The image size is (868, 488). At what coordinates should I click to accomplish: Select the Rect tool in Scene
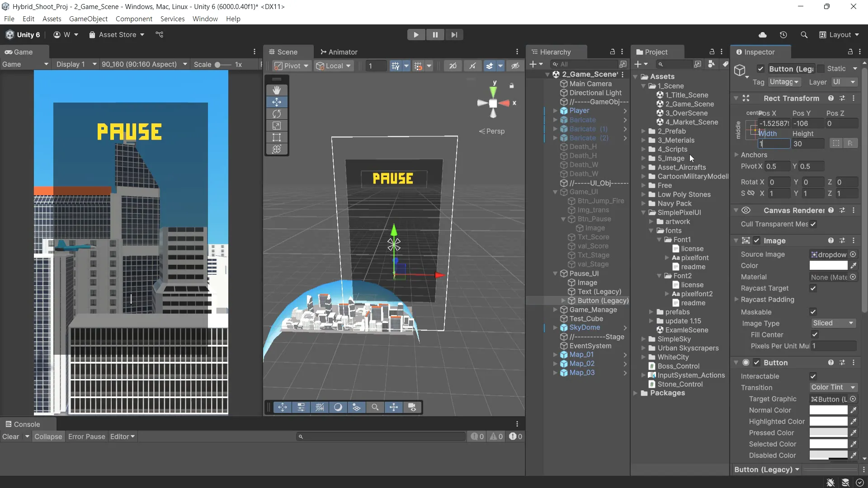pos(277,137)
